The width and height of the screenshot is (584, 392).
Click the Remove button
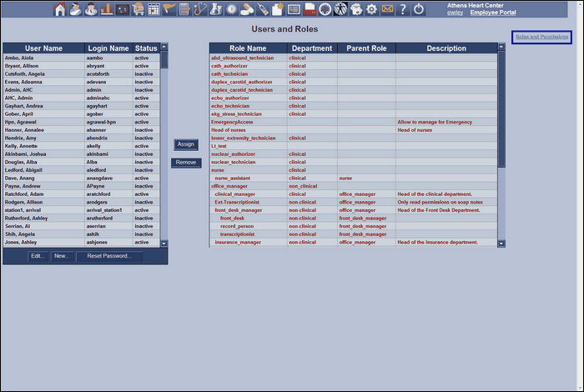point(186,163)
